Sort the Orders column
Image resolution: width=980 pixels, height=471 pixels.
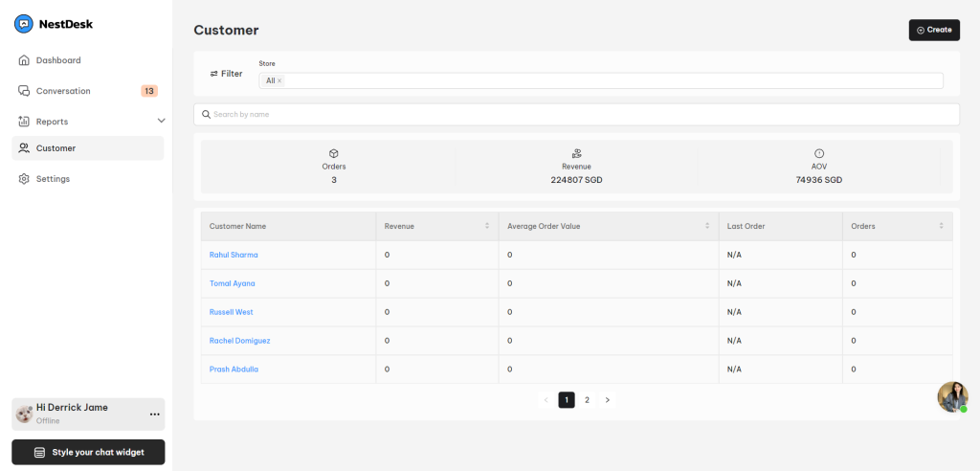click(x=942, y=226)
